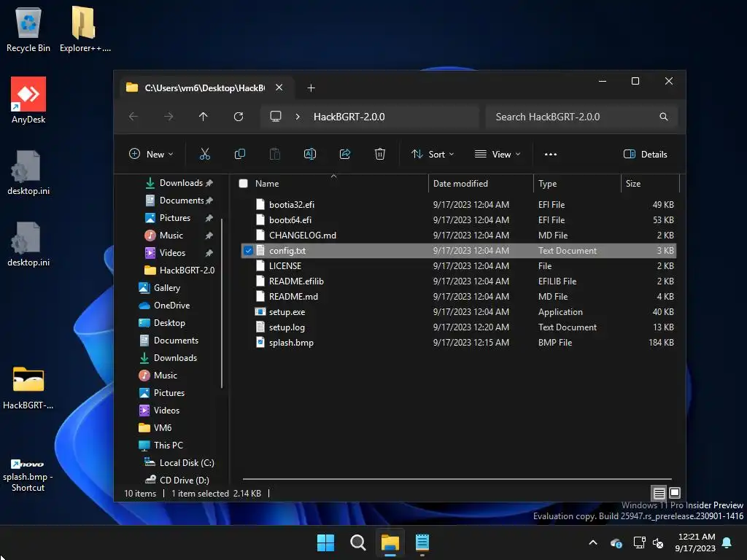Select the splash.bmp file
This screenshot has width=747, height=560.
coord(291,343)
